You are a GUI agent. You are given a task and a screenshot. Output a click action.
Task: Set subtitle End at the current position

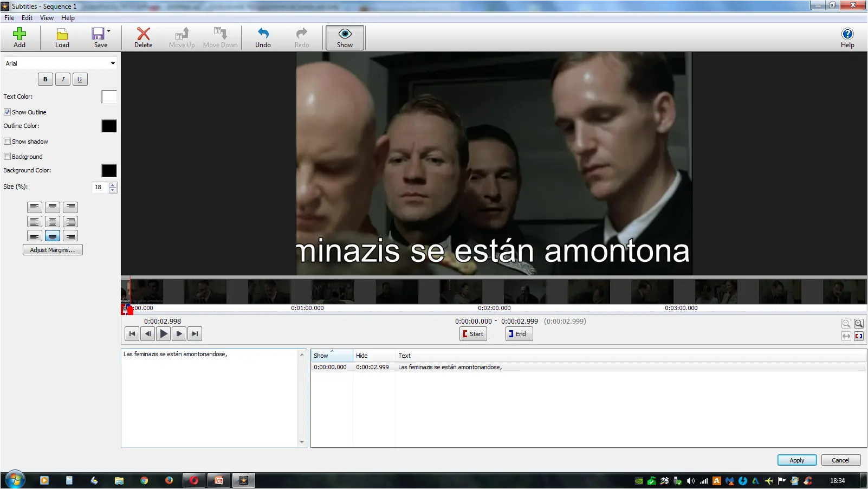[x=519, y=334]
